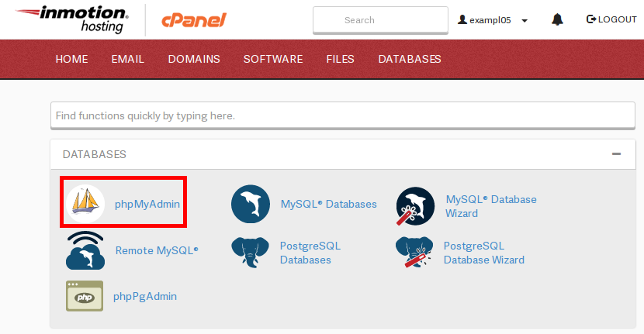644x334 pixels.
Task: Click the PostgreSQL Databases text link
Action: (x=310, y=253)
